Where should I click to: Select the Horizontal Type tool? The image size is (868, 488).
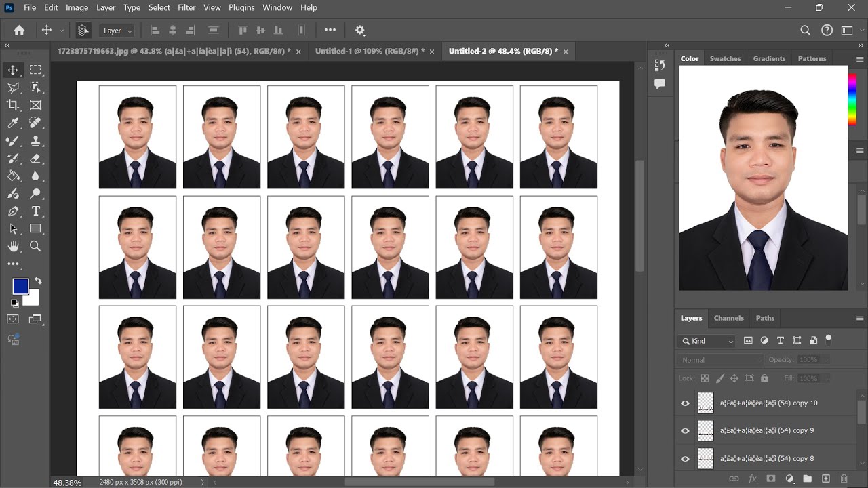pos(35,211)
